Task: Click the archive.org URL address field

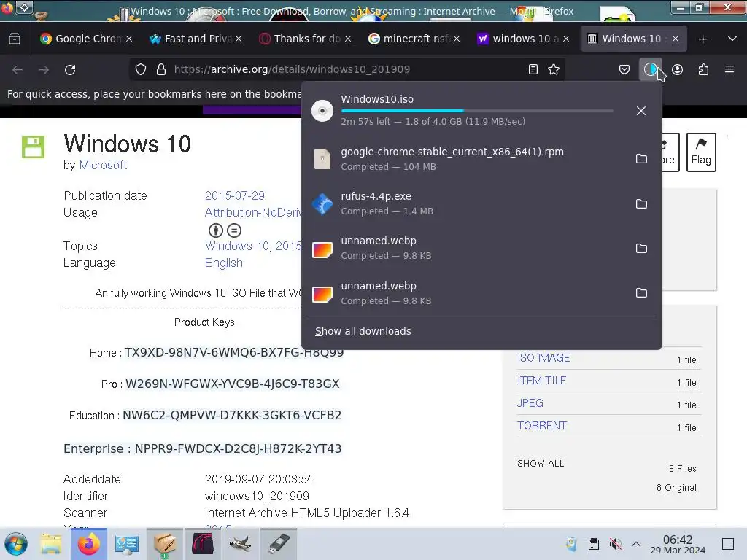Action: click(347, 69)
